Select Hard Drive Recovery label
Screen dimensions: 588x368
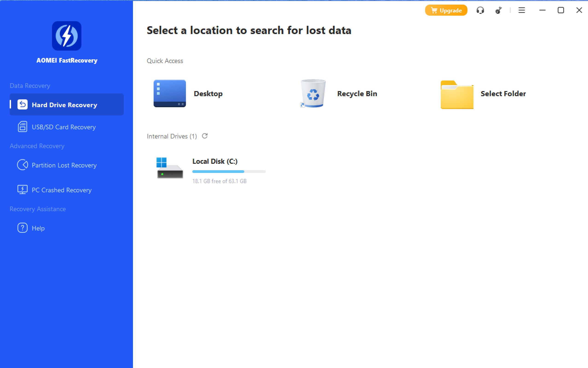click(x=64, y=105)
